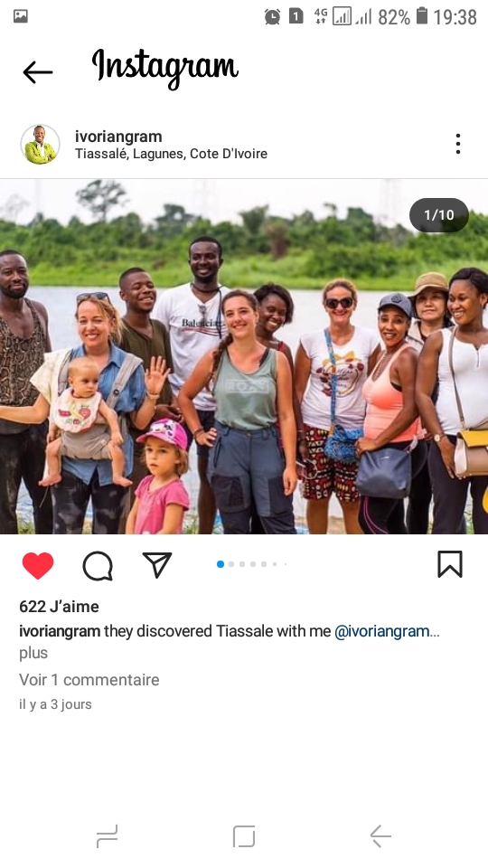Open comments with speech bubble icon

pos(98,566)
